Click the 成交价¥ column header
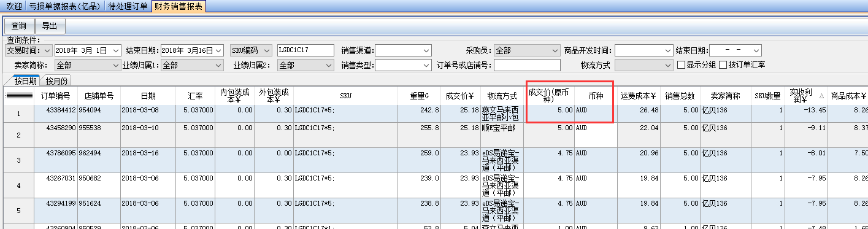 tap(460, 96)
